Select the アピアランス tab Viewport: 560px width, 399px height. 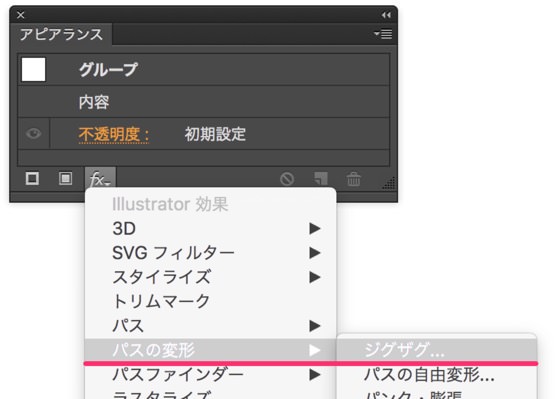pos(61,35)
